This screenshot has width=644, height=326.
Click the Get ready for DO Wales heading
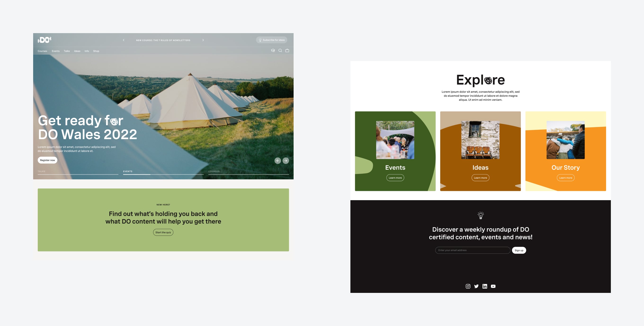pyautogui.click(x=88, y=128)
